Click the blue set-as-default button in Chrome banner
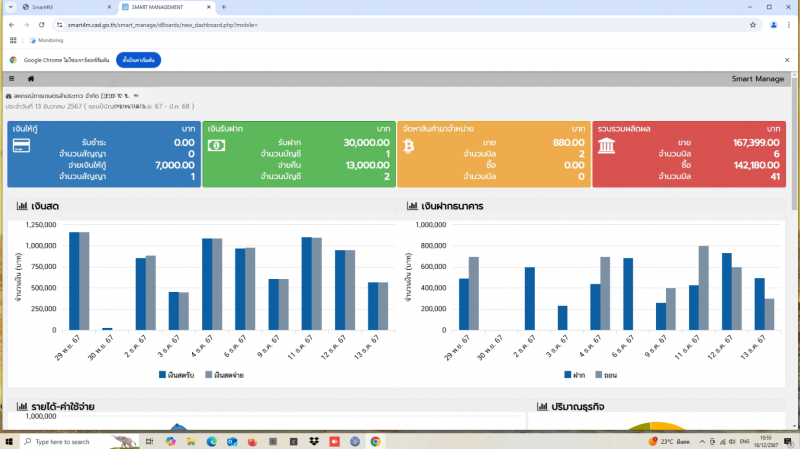 coord(138,60)
